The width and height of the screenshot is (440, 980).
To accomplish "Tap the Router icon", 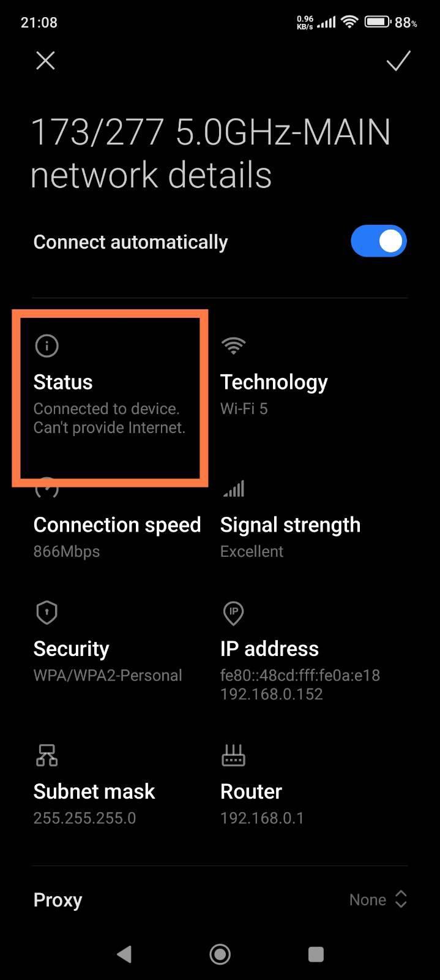I will point(233,756).
